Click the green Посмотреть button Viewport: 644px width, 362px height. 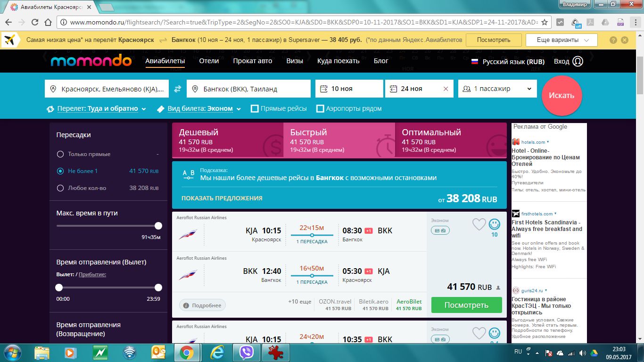click(467, 305)
